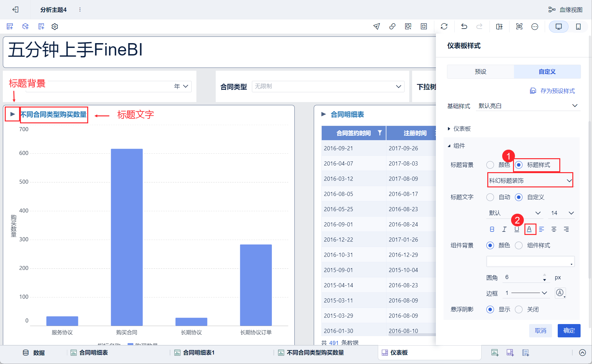Click 存为预设样式 link
This screenshot has height=364, width=592.
[x=552, y=91]
